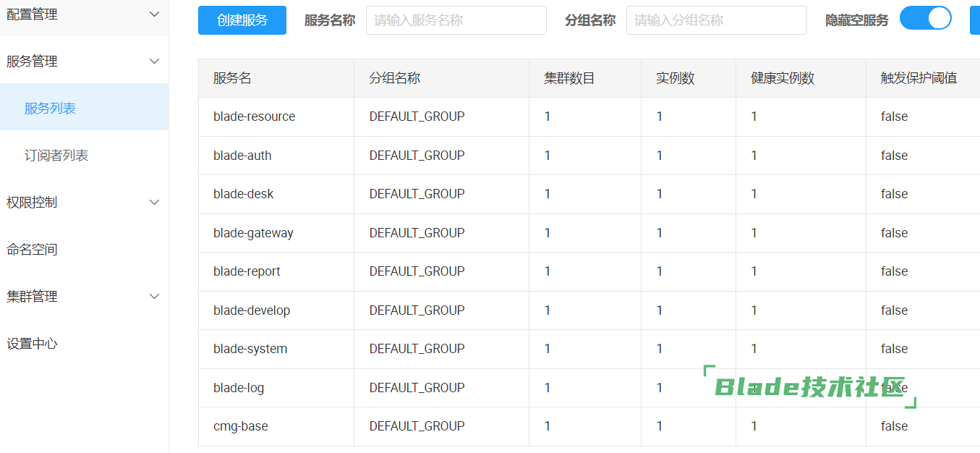Click DEFAULT_GROUP in the blade-auth row
Image resolution: width=980 pixels, height=453 pixels.
417,156
